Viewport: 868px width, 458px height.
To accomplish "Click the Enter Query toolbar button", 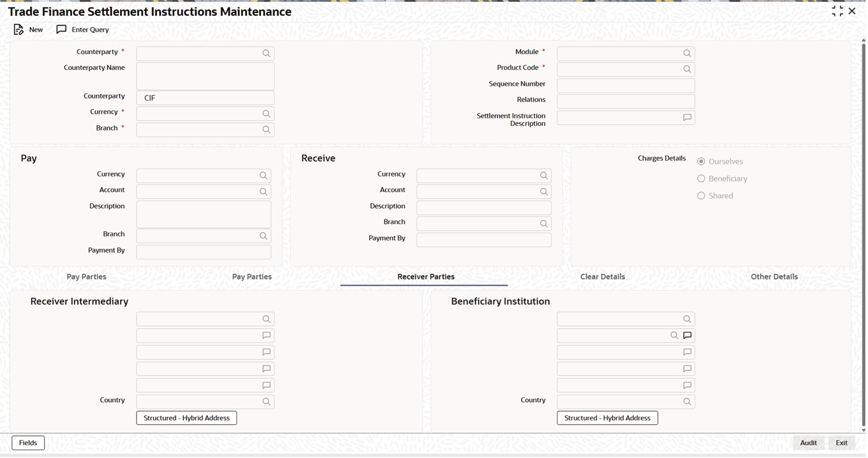I will click(82, 29).
